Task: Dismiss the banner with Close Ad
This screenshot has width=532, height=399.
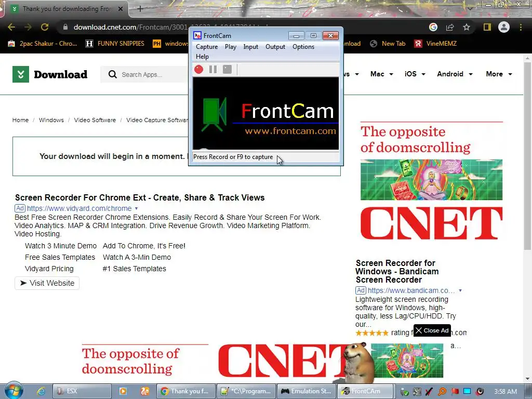Action: (x=432, y=330)
